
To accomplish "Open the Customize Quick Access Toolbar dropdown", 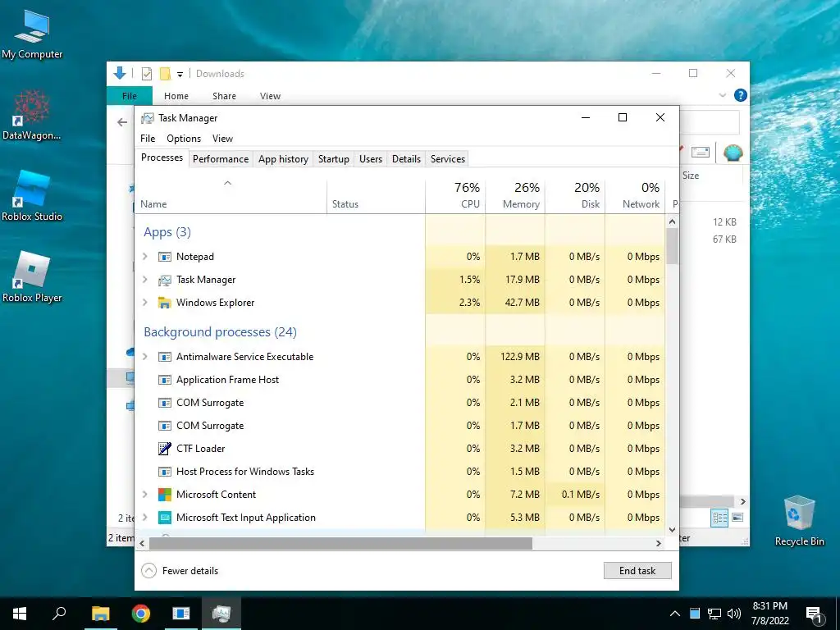I will [x=180, y=75].
